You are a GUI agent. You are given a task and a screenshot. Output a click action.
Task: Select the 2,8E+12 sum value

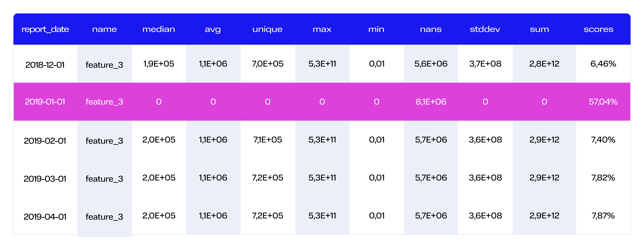(x=544, y=64)
